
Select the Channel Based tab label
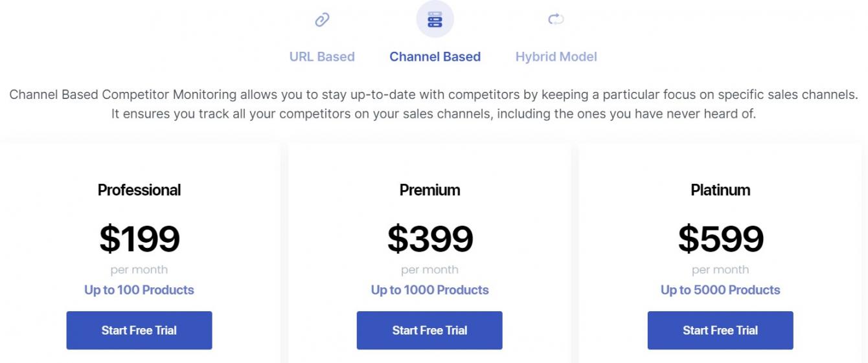pyautogui.click(x=435, y=57)
